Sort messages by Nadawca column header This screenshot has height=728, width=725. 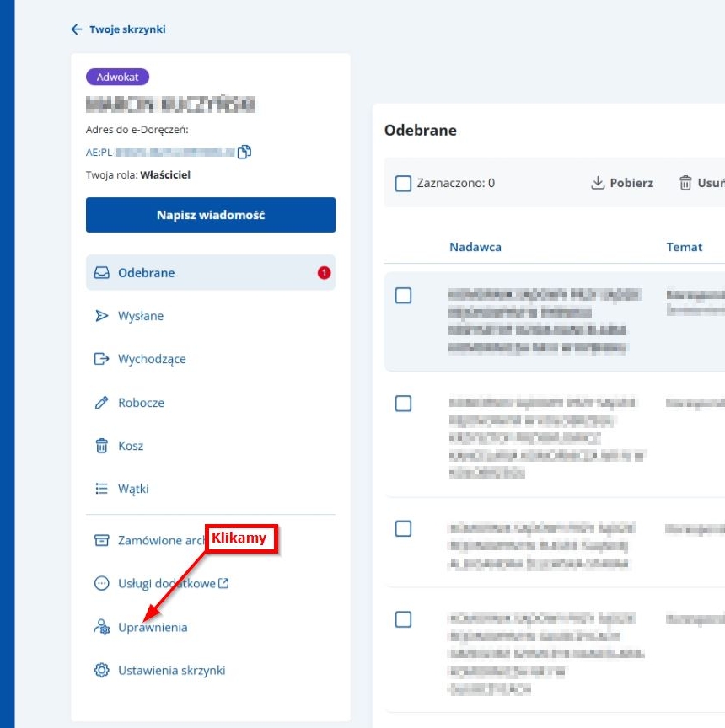click(x=475, y=247)
